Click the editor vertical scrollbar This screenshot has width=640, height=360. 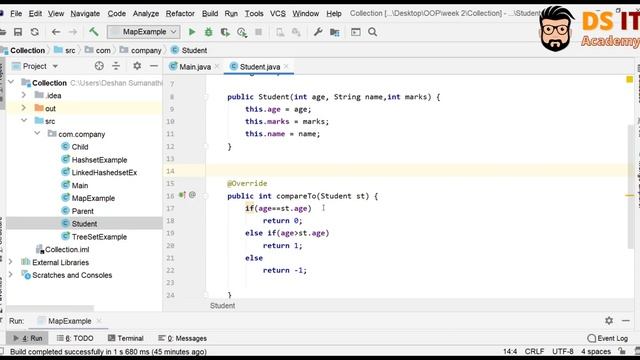(631, 187)
